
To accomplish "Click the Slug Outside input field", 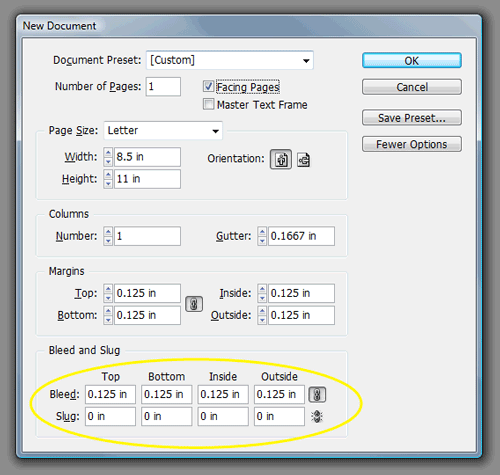I will point(279,416).
